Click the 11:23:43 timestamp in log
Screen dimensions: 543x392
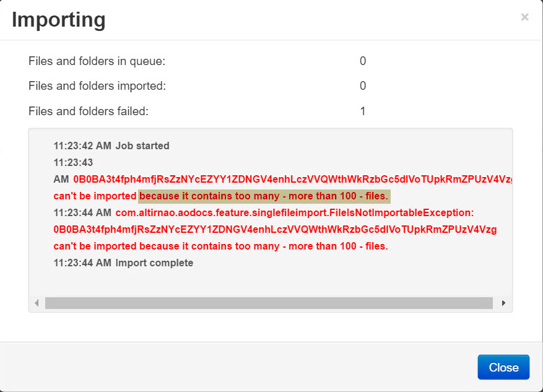73,163
